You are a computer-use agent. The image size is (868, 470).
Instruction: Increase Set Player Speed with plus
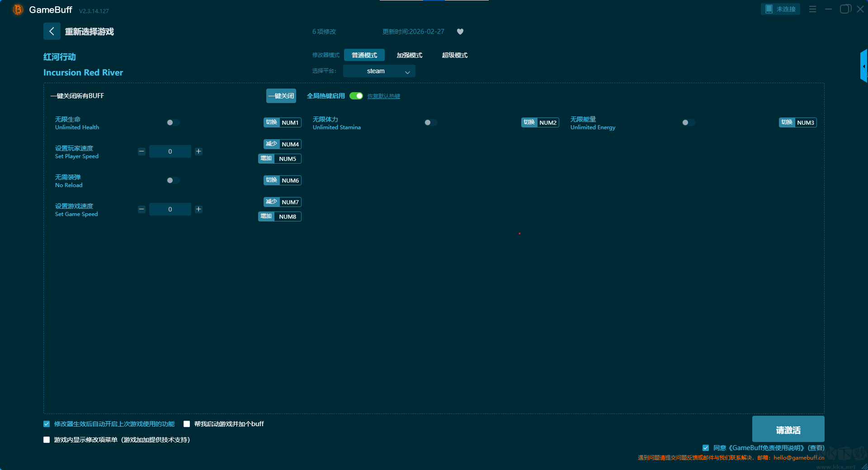point(198,151)
